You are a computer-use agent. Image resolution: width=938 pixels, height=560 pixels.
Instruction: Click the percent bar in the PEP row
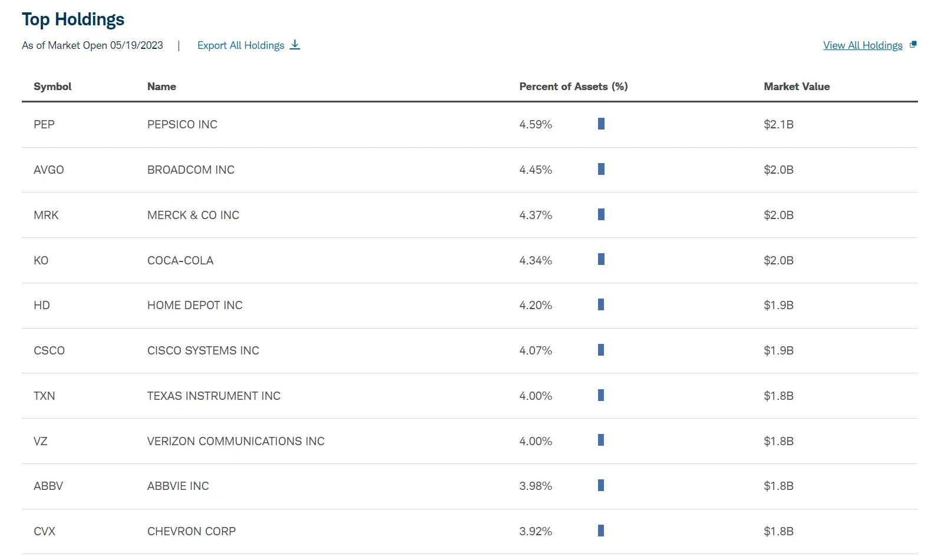click(x=601, y=124)
